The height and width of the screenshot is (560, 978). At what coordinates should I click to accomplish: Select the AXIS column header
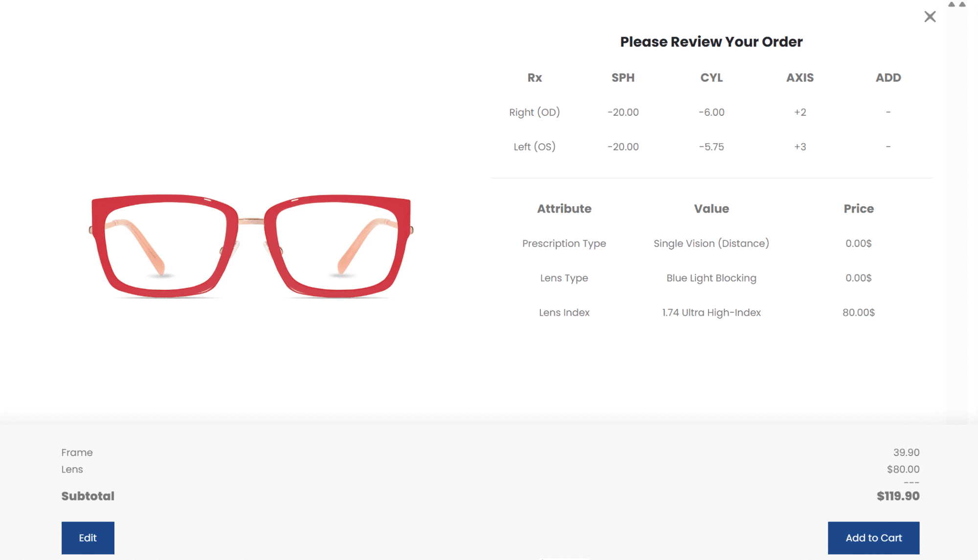click(x=800, y=78)
